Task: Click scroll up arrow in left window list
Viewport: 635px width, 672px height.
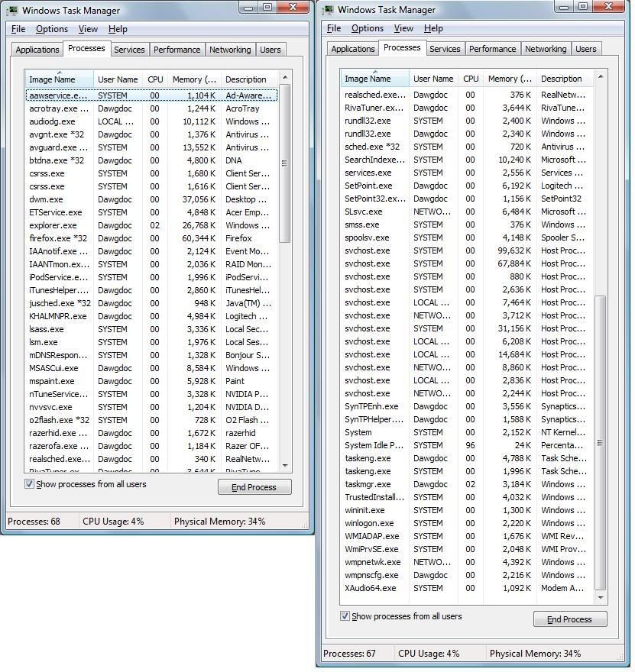Action: click(285, 77)
